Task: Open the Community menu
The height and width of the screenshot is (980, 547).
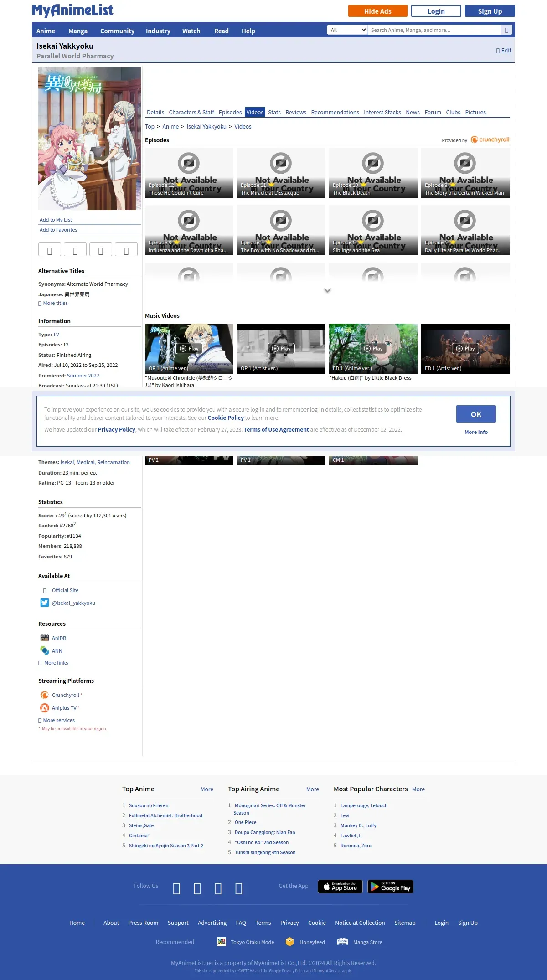Action: point(117,31)
